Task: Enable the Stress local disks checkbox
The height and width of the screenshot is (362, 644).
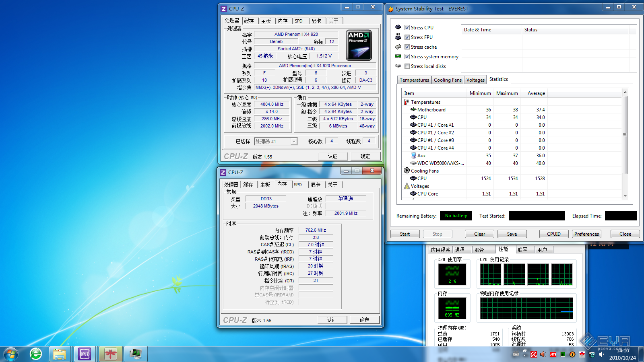Action: [407, 66]
